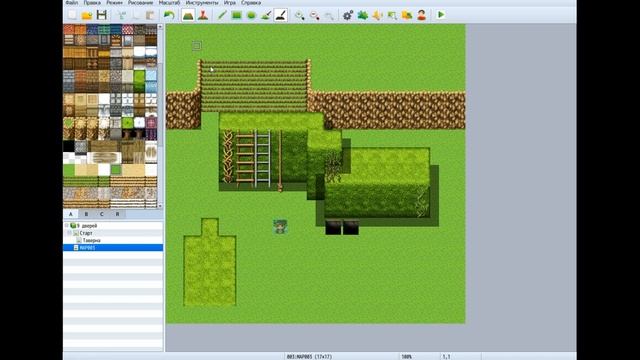The width and height of the screenshot is (640, 360).
Task: Create a new project with toolbar icon
Action: click(72, 15)
